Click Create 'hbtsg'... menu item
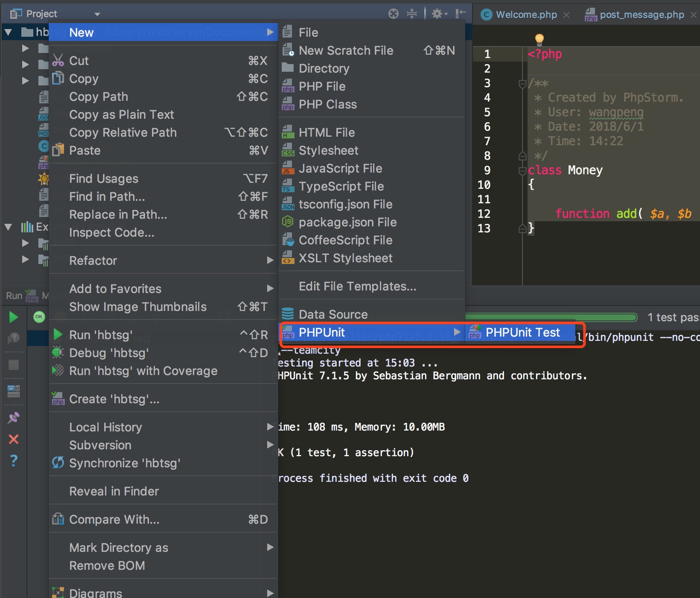 point(163,399)
